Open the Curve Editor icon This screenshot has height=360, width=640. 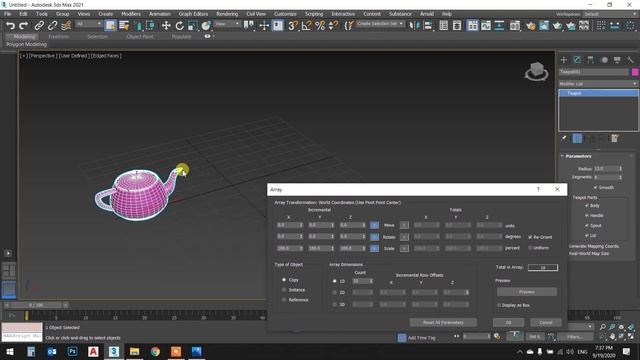[486, 26]
